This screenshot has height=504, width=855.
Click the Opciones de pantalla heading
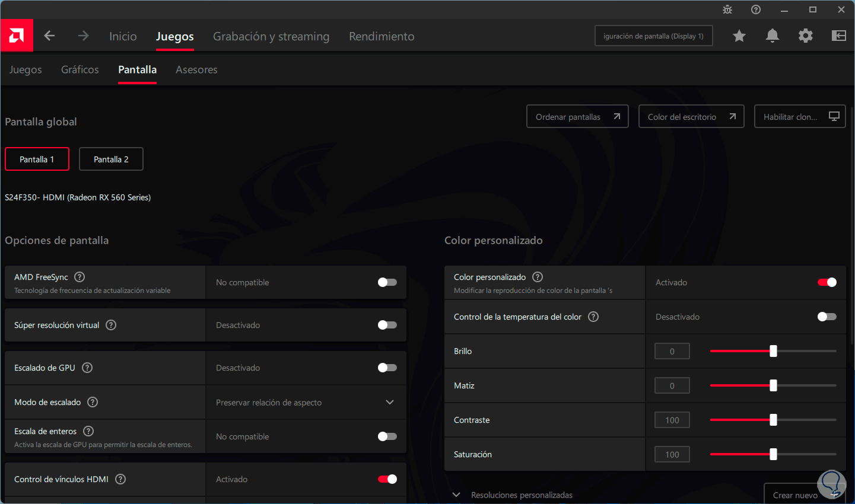pos(57,240)
